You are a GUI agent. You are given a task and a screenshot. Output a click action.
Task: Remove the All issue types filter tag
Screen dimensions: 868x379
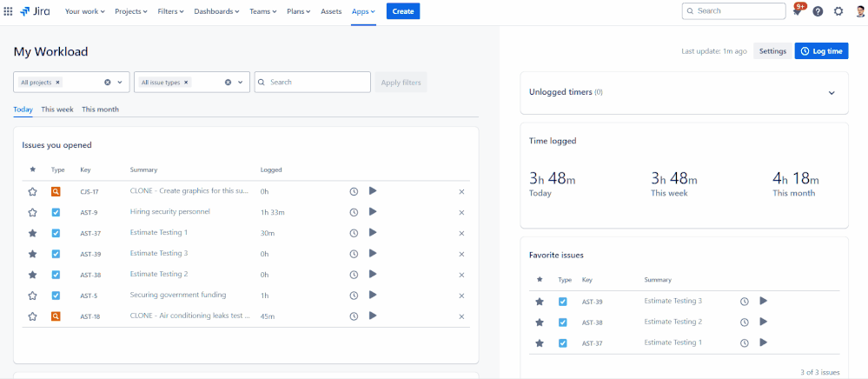[x=186, y=82]
